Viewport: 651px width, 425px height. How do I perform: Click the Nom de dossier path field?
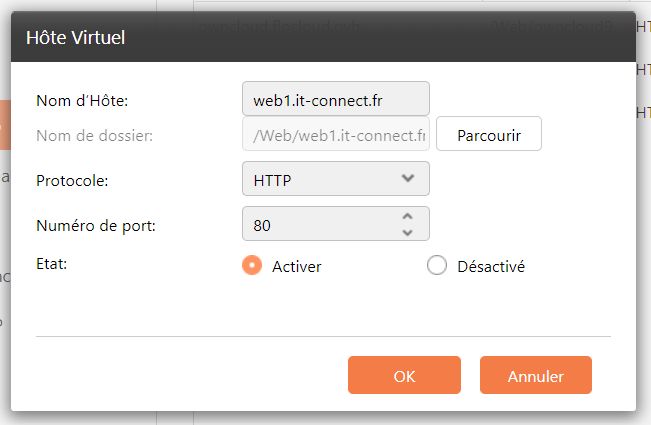[335, 134]
